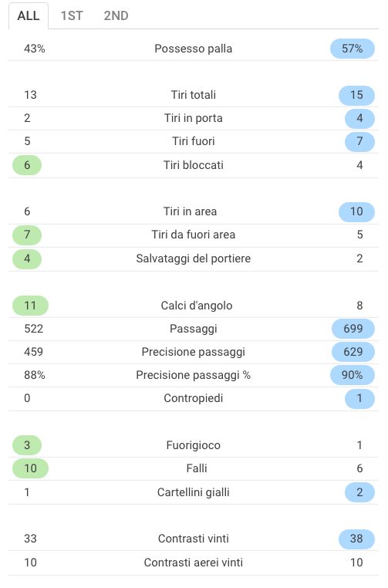
Task: Tap the blue 15 total shots badge
Action: 356,95
